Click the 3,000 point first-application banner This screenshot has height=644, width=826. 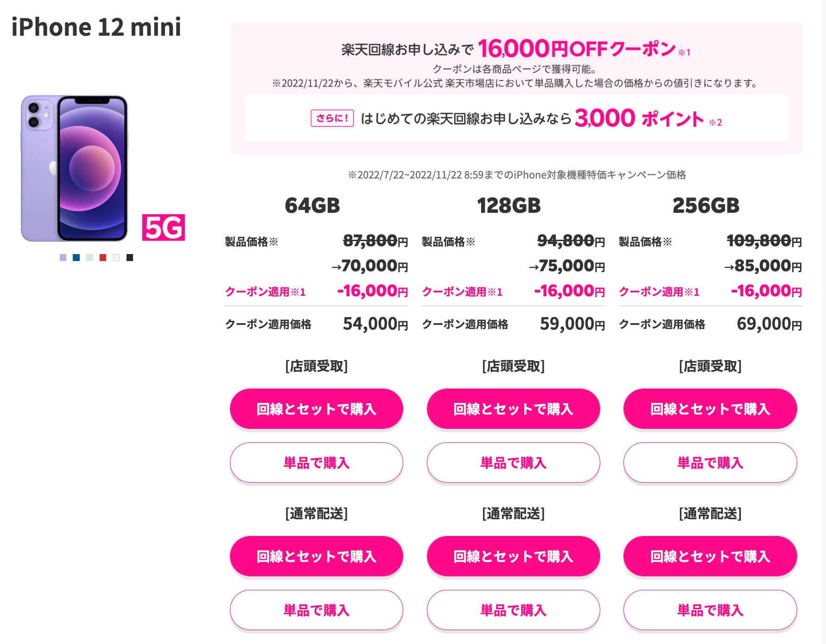516,118
